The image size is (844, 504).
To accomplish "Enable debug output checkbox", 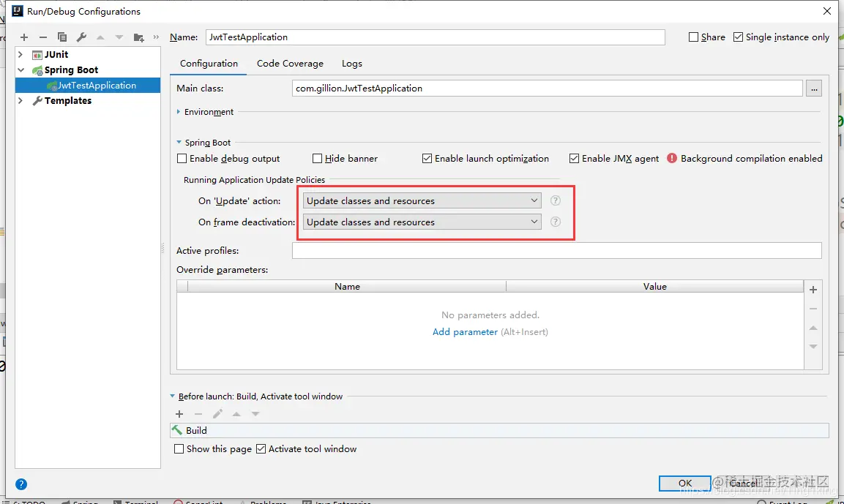I will point(182,158).
